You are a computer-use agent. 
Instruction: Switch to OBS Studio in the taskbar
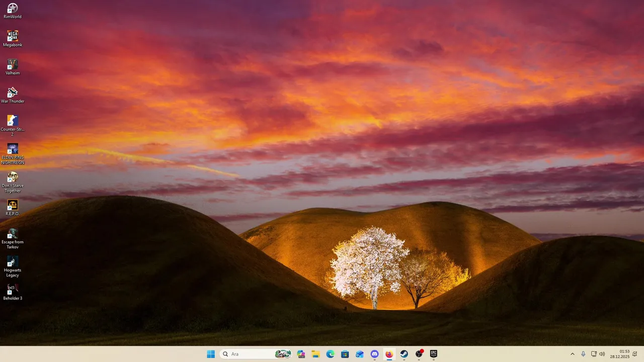pos(419,354)
